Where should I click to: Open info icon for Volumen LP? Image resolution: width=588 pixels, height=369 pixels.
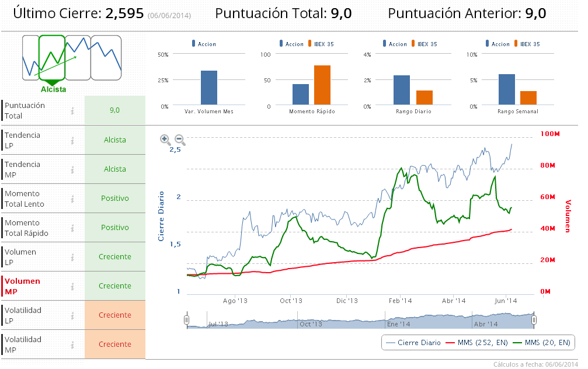point(72,257)
